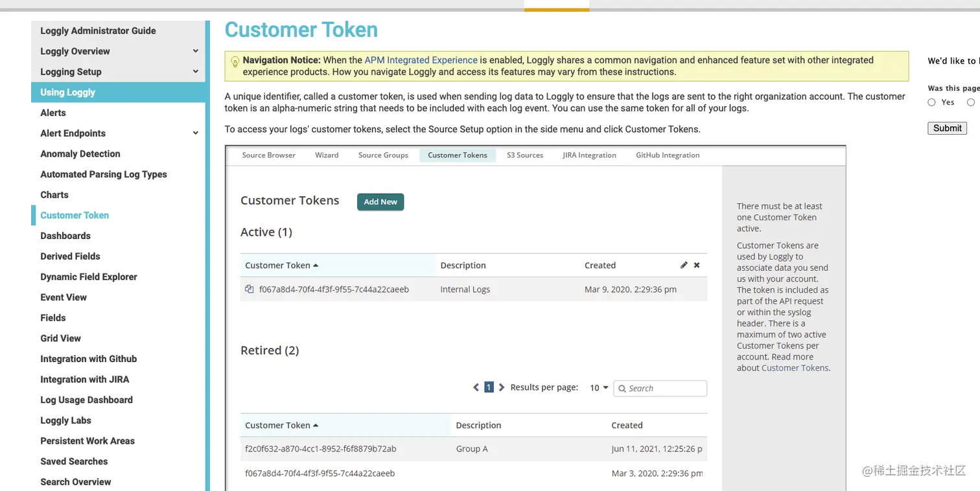
Task: Click the Add New button
Action: [380, 202]
